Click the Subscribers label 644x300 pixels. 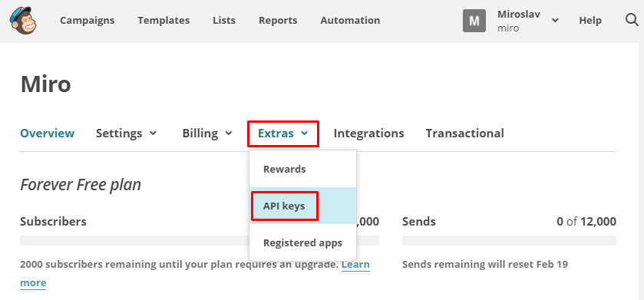coord(53,222)
